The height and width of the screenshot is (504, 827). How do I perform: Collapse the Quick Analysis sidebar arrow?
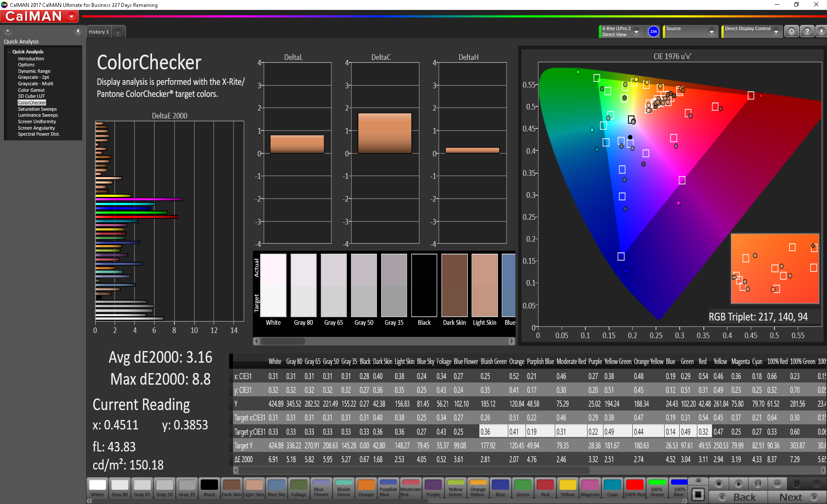[x=78, y=31]
